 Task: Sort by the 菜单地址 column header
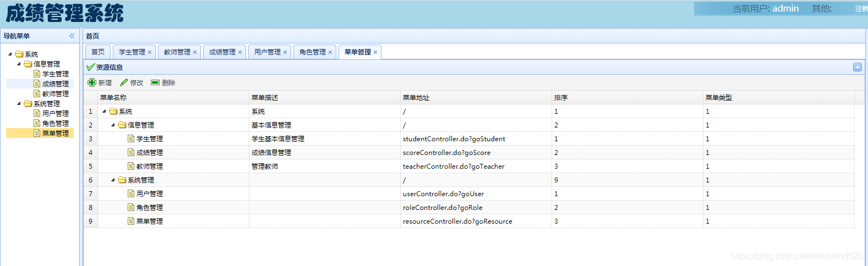pyautogui.click(x=416, y=97)
